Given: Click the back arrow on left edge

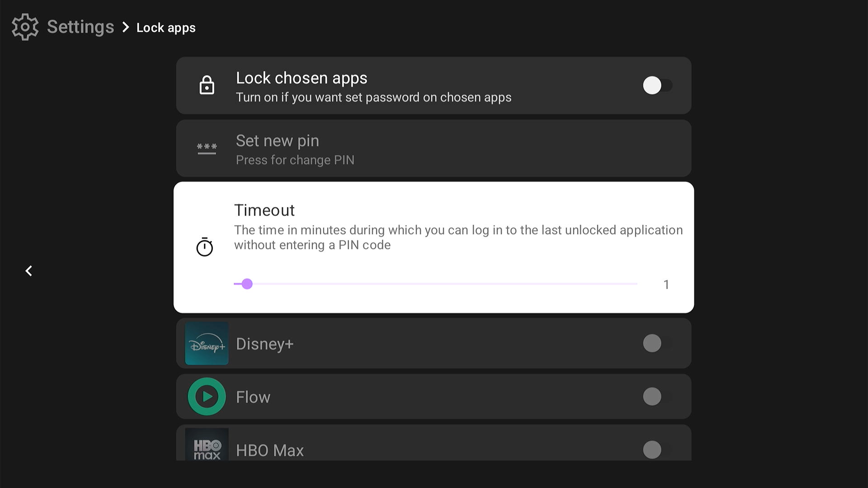Looking at the screenshot, I should click(x=29, y=271).
